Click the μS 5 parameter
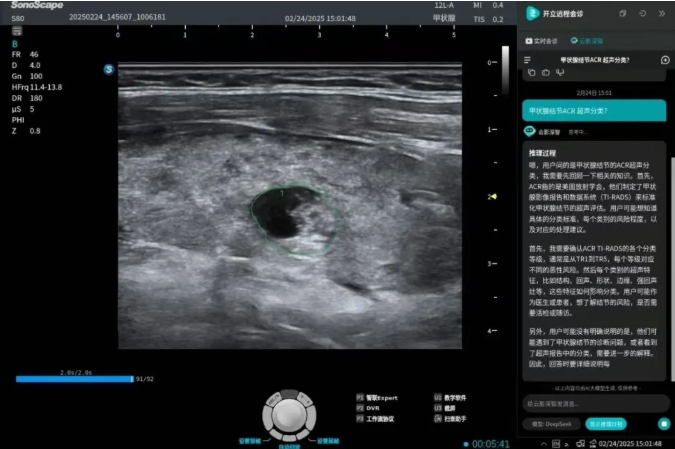 tap(23, 109)
